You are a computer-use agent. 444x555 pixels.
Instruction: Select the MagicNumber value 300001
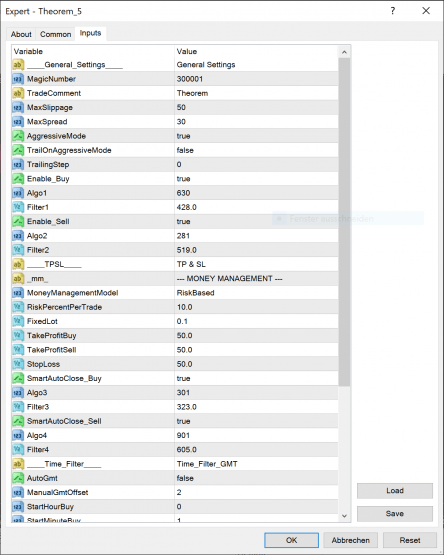pyautogui.click(x=190, y=79)
